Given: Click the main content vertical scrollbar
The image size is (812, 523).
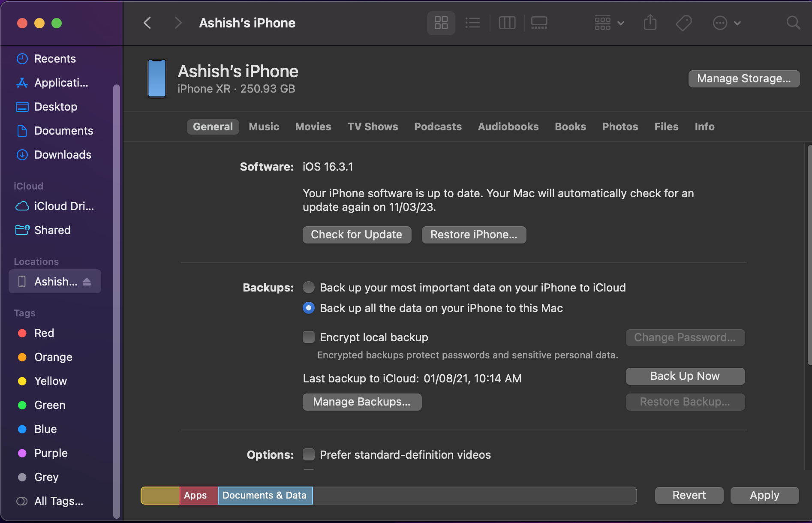Looking at the screenshot, I should click(x=809, y=255).
